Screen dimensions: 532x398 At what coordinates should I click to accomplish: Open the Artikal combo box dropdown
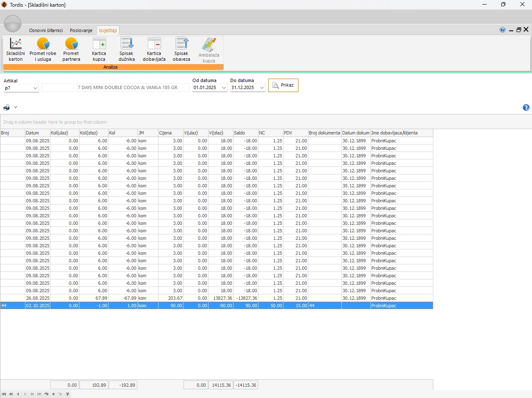coord(35,88)
